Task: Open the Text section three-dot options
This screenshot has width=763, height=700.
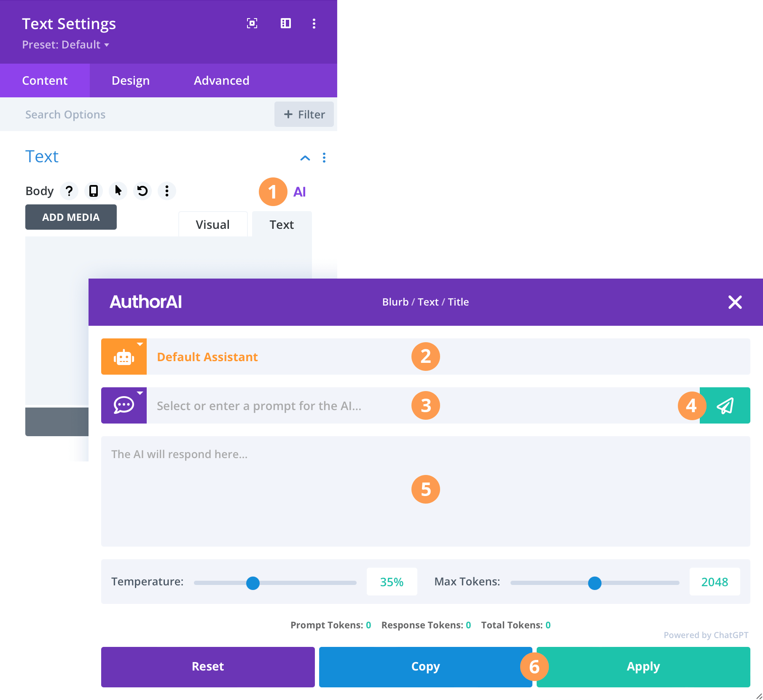Action: pyautogui.click(x=324, y=158)
